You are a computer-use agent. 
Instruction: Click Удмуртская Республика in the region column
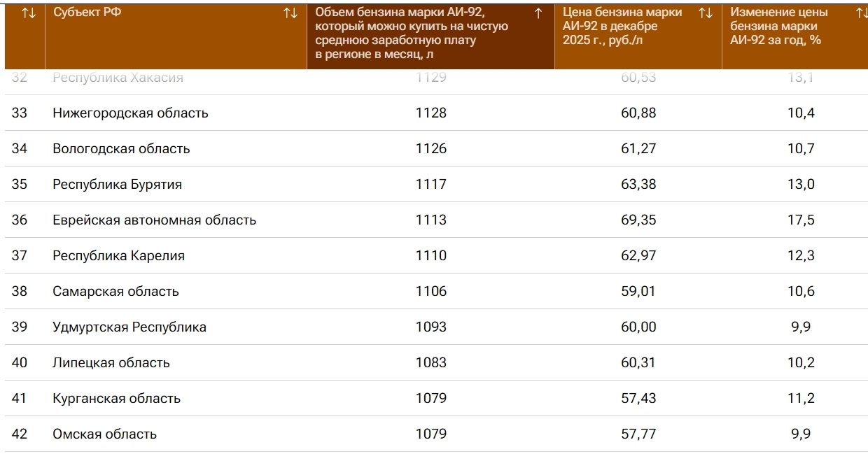tap(129, 327)
